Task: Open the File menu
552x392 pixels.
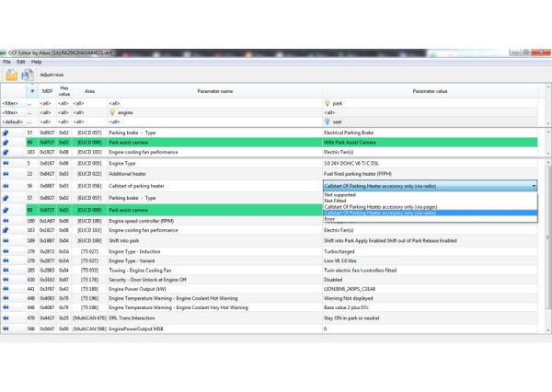Action: click(6, 62)
